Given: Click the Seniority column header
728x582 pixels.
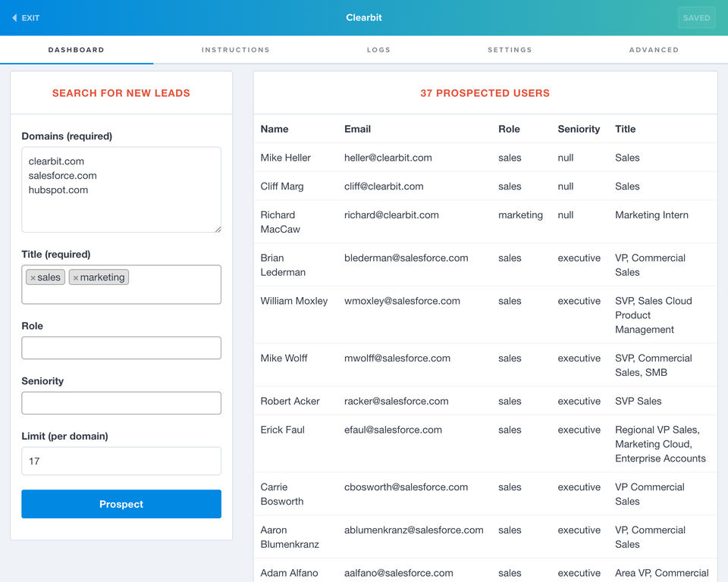Looking at the screenshot, I should click(x=579, y=129).
